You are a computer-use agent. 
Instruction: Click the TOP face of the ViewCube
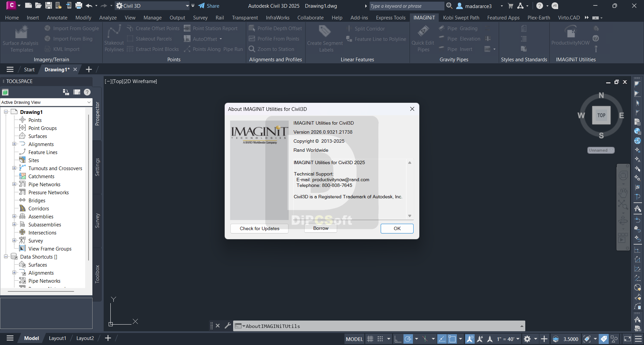coord(601,115)
